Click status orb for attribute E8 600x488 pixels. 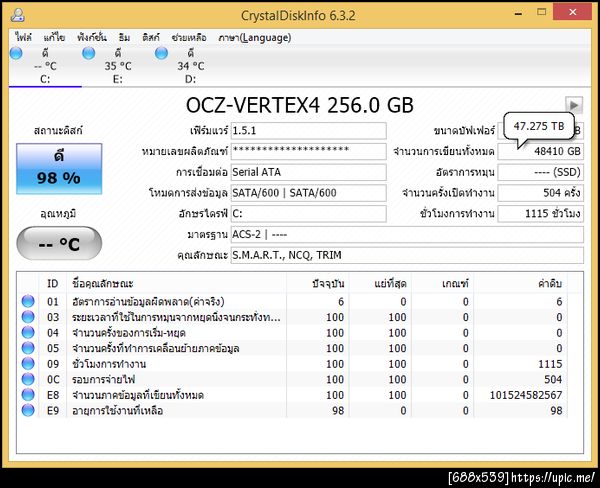(x=28, y=395)
